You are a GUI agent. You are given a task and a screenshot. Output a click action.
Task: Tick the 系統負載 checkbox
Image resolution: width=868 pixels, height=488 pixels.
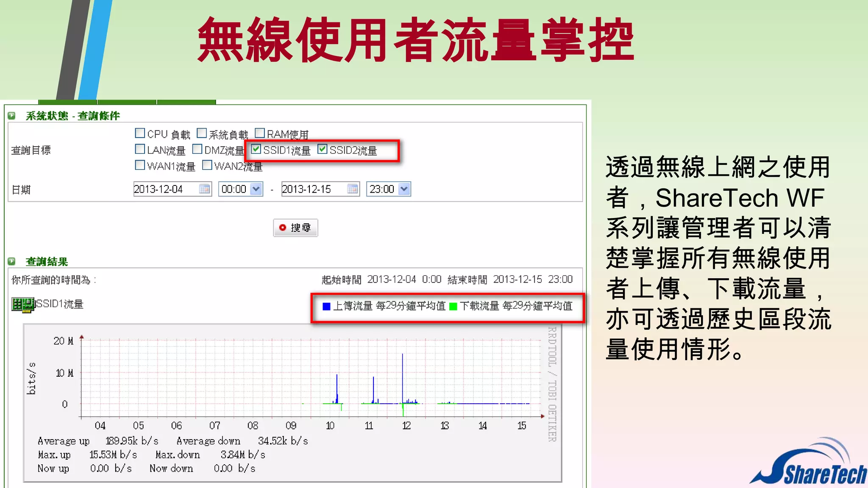click(x=202, y=133)
